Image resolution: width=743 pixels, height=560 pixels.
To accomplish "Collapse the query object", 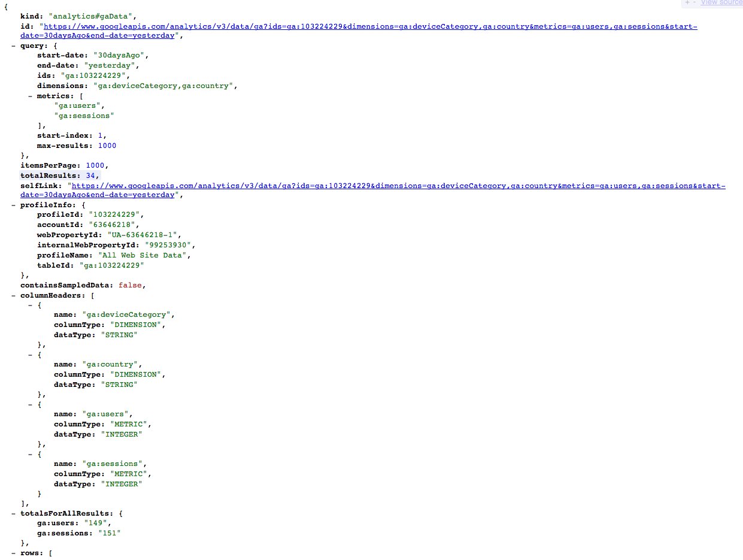I will click(14, 46).
